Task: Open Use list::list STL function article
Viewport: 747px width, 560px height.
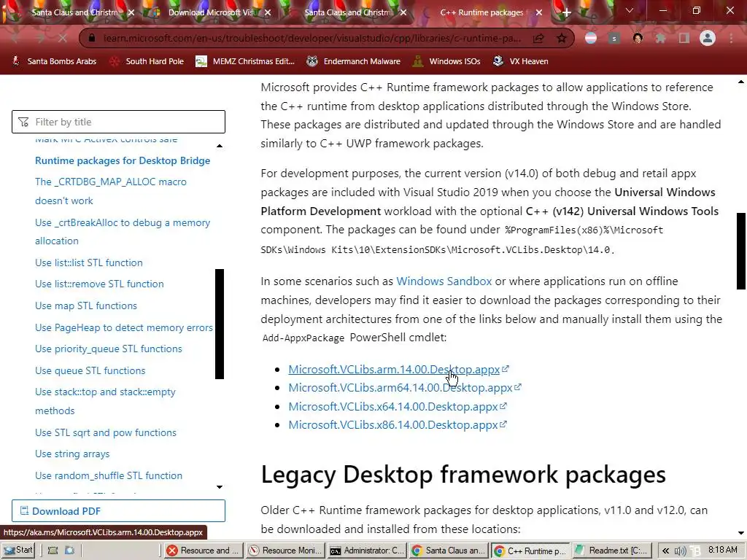Action: (x=88, y=262)
